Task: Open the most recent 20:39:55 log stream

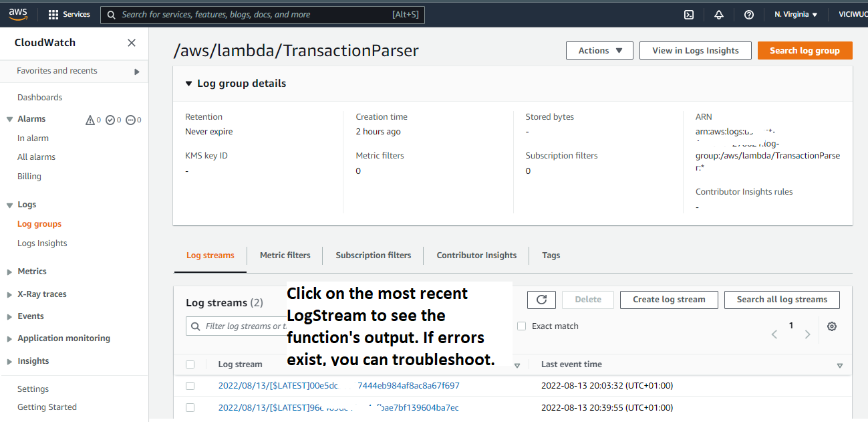Action: (338, 407)
